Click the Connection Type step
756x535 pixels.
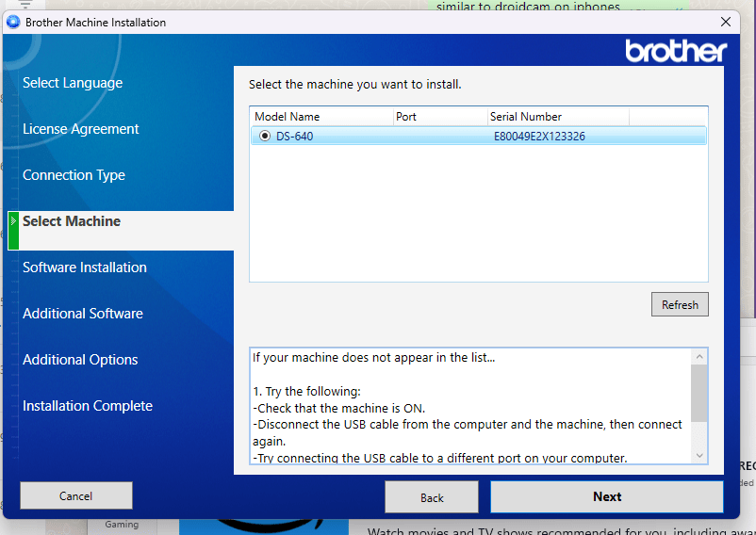[74, 175]
